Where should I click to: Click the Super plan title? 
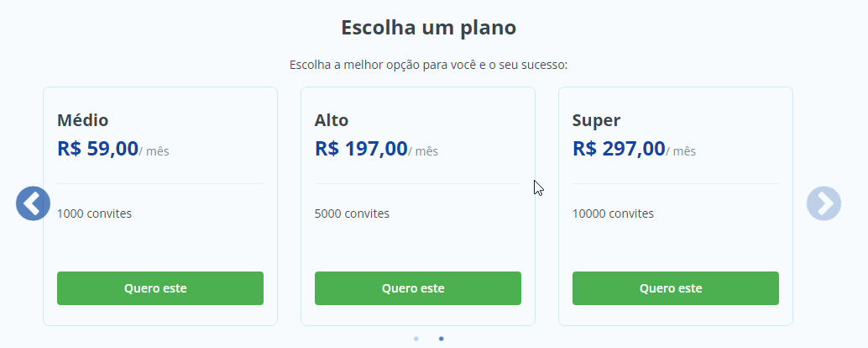596,120
